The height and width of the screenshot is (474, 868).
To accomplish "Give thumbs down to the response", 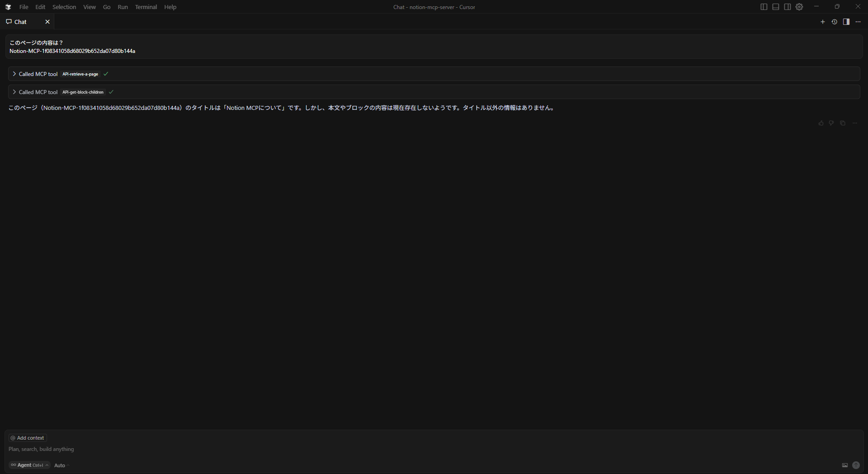I will click(831, 123).
